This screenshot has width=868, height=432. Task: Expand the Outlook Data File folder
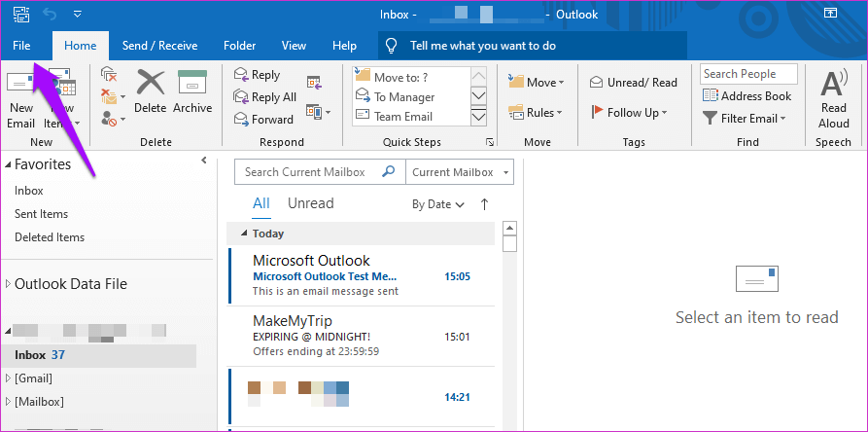click(9, 284)
